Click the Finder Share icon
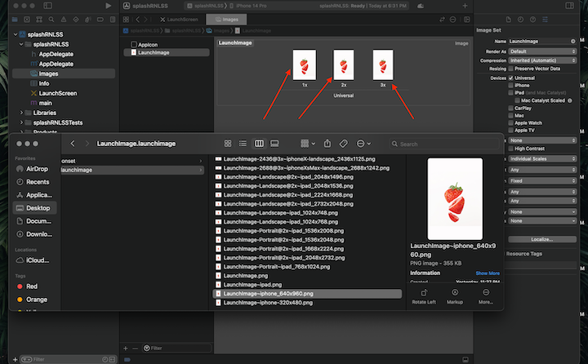 (327, 144)
